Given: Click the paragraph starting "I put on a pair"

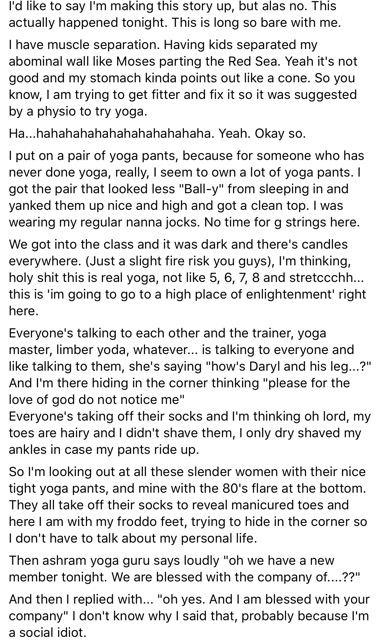Looking at the screenshot, I should pyautogui.click(x=187, y=189).
